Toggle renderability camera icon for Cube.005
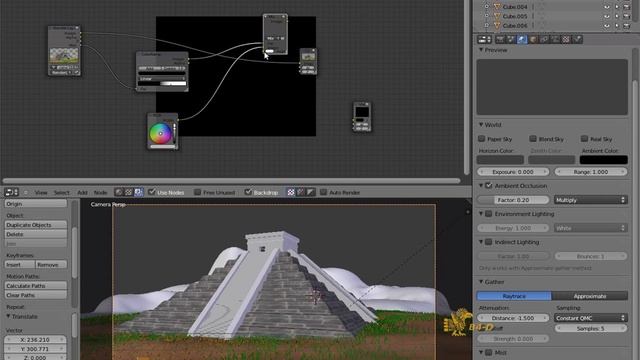 click(627, 16)
